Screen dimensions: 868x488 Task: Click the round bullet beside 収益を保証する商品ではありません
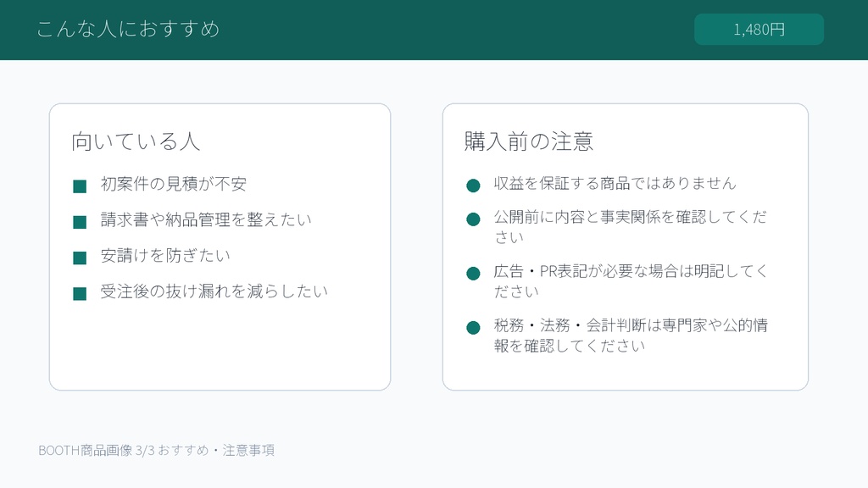click(473, 186)
